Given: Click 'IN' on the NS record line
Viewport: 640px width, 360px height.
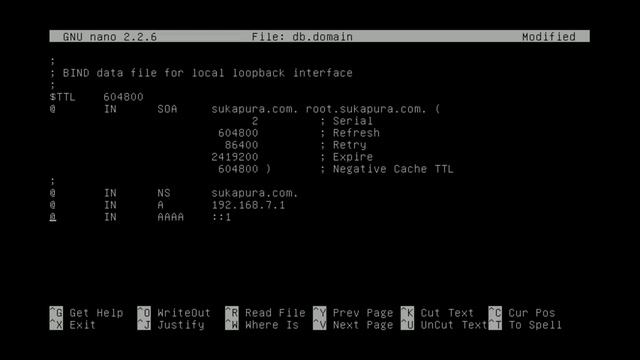Looking at the screenshot, I should click(110, 193).
